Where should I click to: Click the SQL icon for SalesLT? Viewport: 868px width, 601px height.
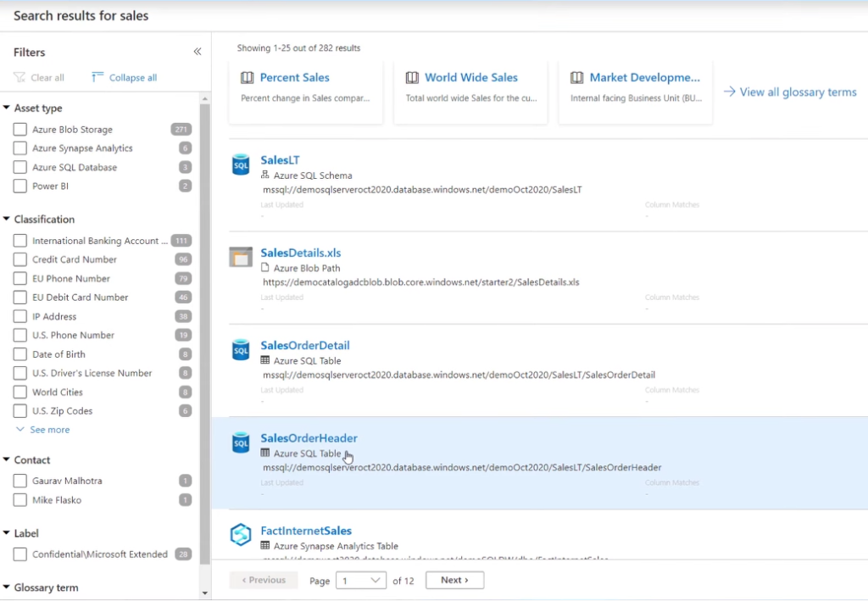tap(241, 164)
